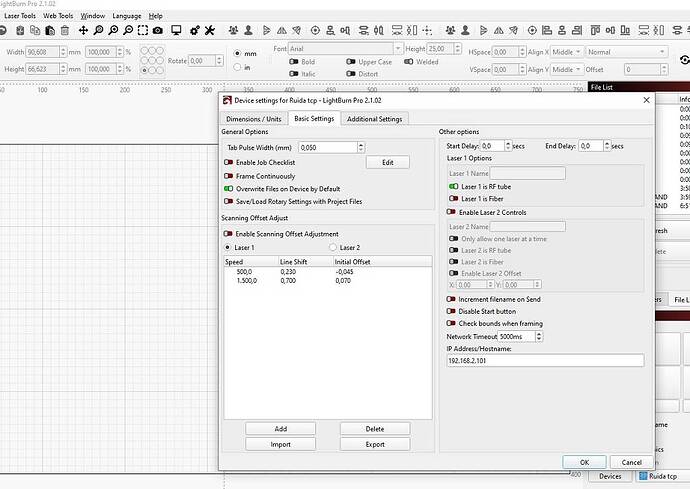Click the Align left edges icon
This screenshot has height=489, width=690.
coord(547,30)
